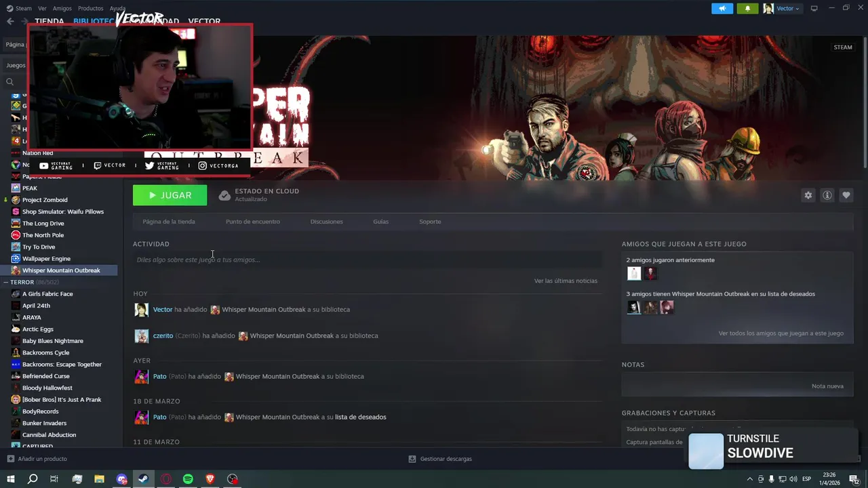
Task: Open the Windows Start menu
Action: point(10,479)
